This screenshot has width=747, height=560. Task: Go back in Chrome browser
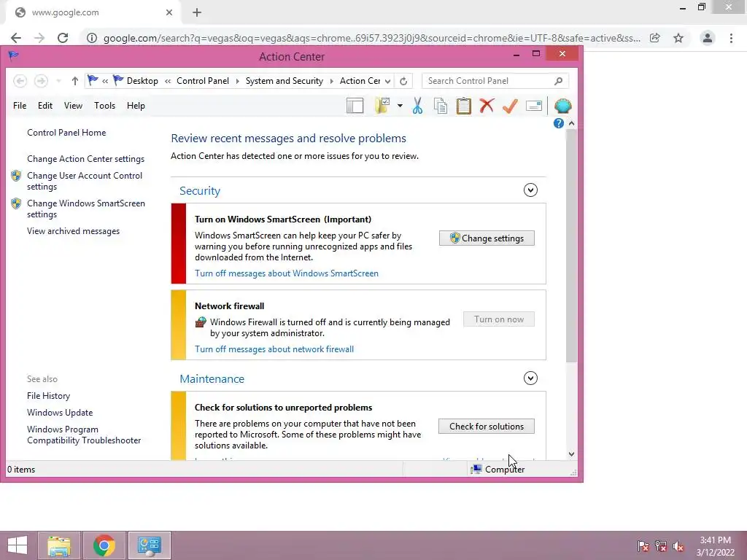point(16,38)
